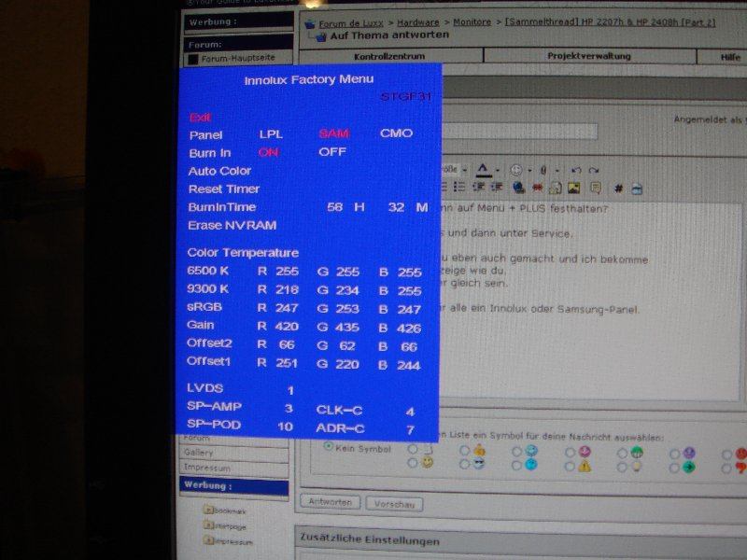Click the email link icon beside unlink
The width and height of the screenshot is (747, 560).
[555, 189]
